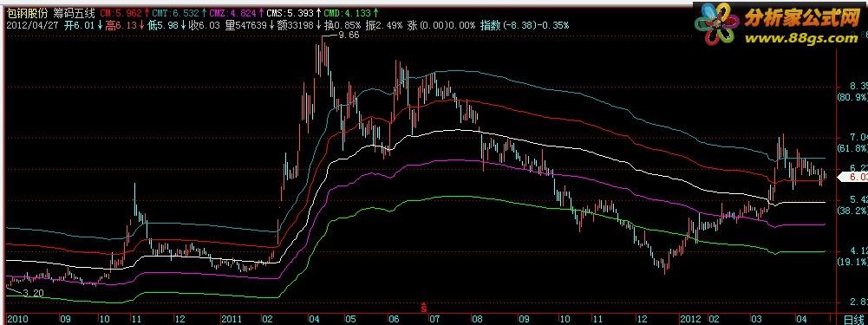Click the (80.9%) axis percentage label
The height and width of the screenshot is (325, 868).
852,97
